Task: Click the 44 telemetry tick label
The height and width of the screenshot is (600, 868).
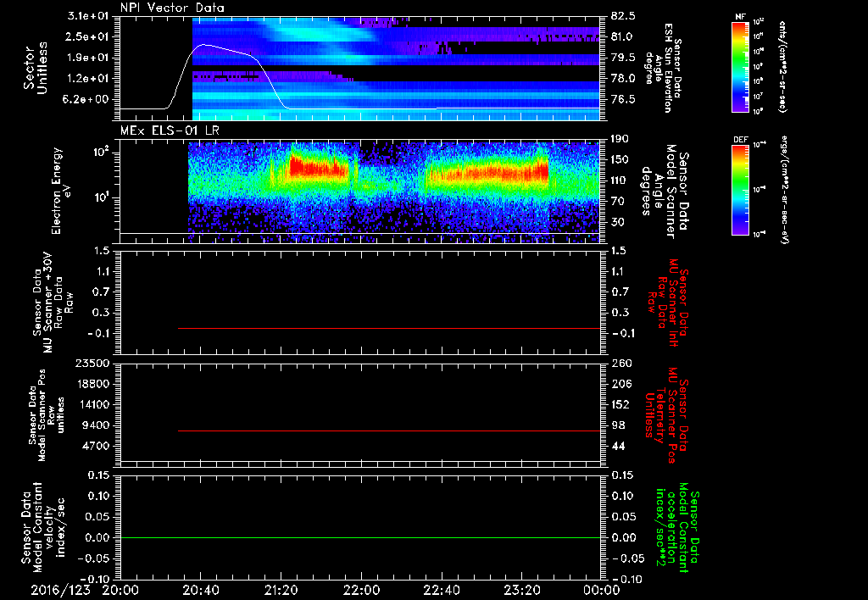Action: (618, 446)
